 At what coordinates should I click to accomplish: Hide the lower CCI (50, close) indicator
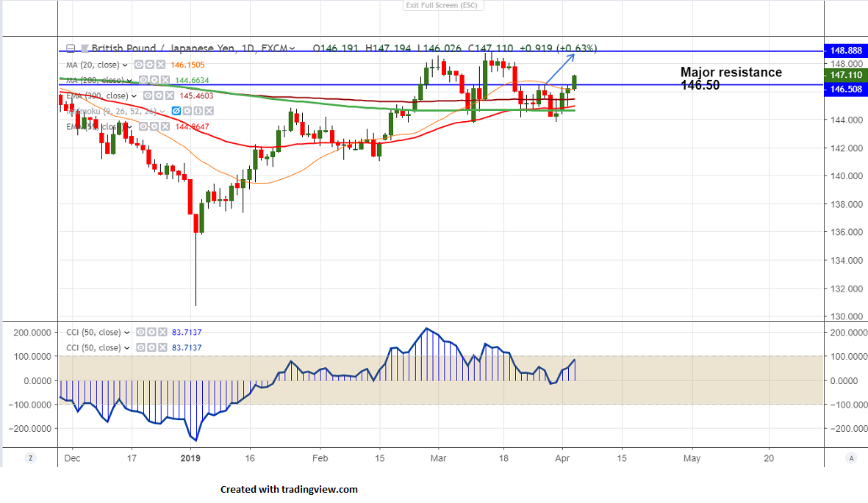140,347
